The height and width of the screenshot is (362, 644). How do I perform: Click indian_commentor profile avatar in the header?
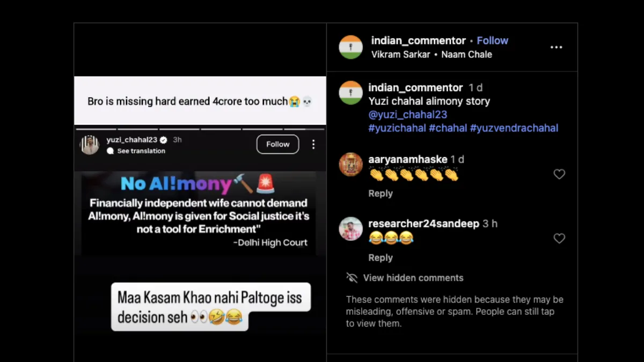350,47
